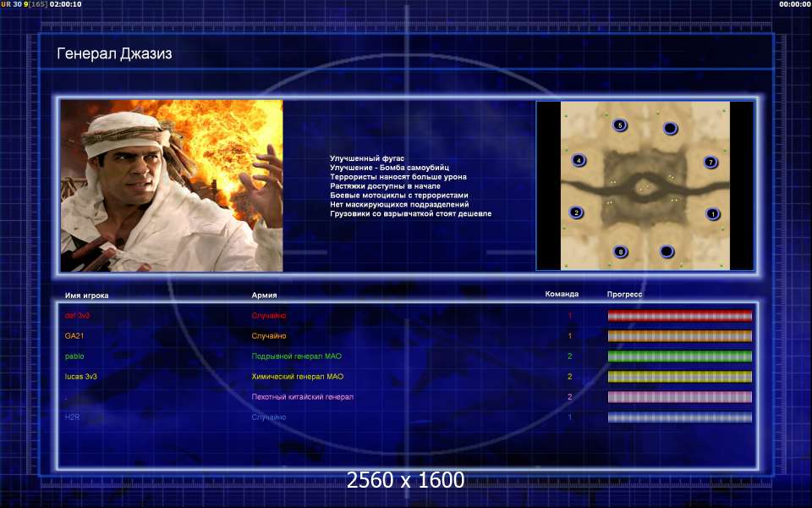812x508 pixels.
Task: Select player name 'lucas 3v3'
Action: click(81, 376)
